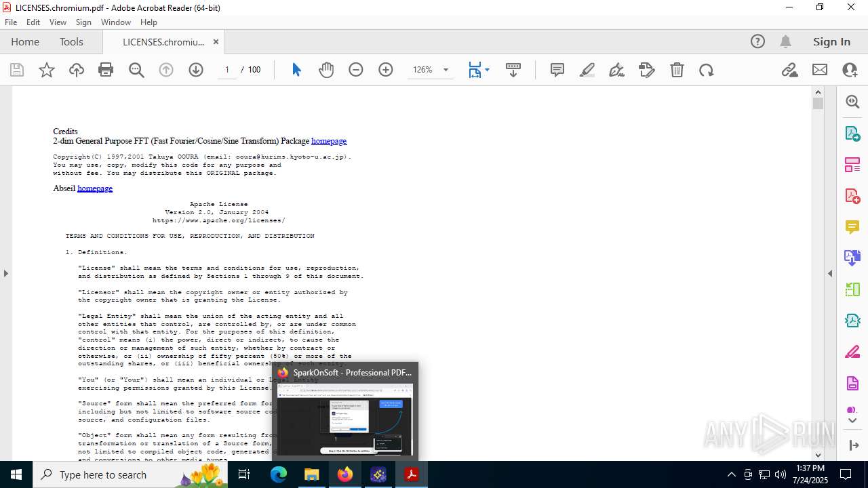Click the add people share icon
Image resolution: width=868 pixels, height=488 pixels.
850,70
